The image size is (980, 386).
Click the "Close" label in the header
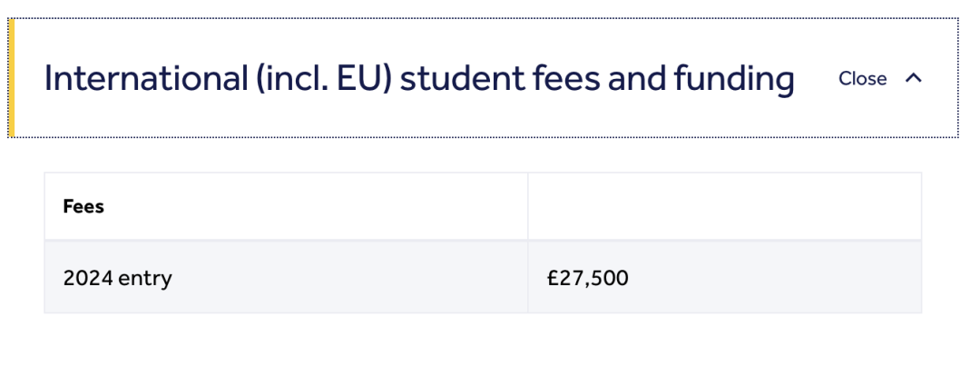click(862, 79)
